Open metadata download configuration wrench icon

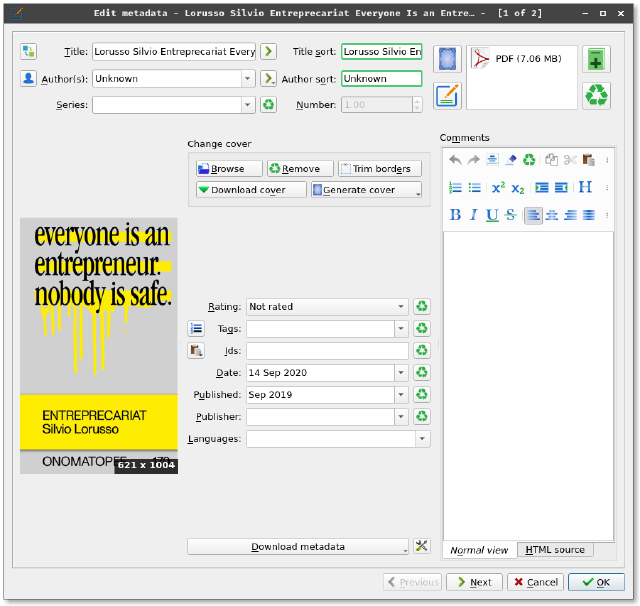coord(422,546)
